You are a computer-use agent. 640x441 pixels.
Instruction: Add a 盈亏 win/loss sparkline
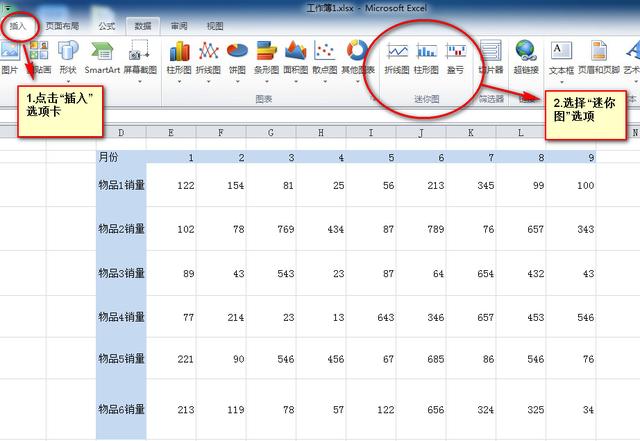click(x=456, y=59)
